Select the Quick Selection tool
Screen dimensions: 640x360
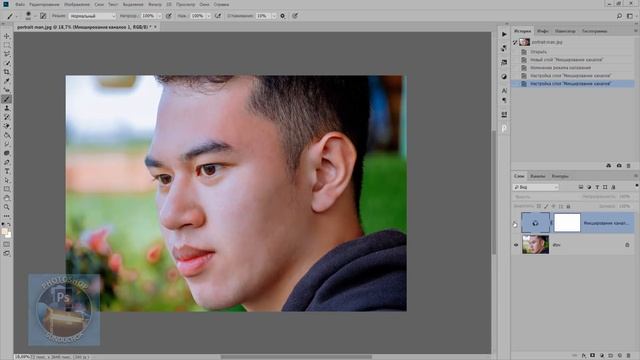7,63
